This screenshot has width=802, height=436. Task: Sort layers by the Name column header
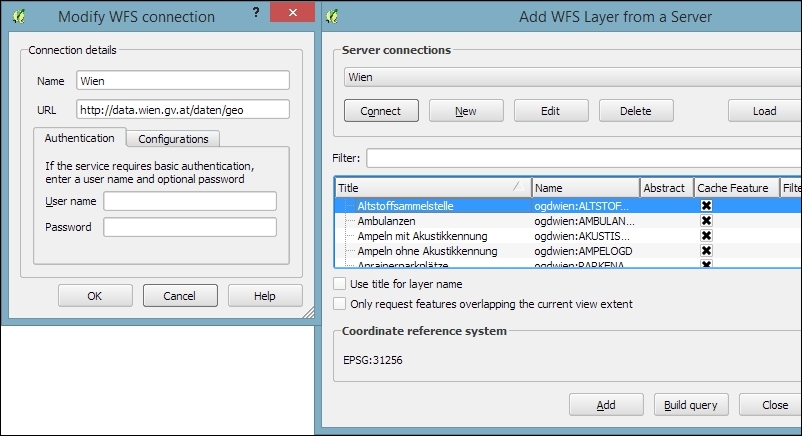pos(586,188)
